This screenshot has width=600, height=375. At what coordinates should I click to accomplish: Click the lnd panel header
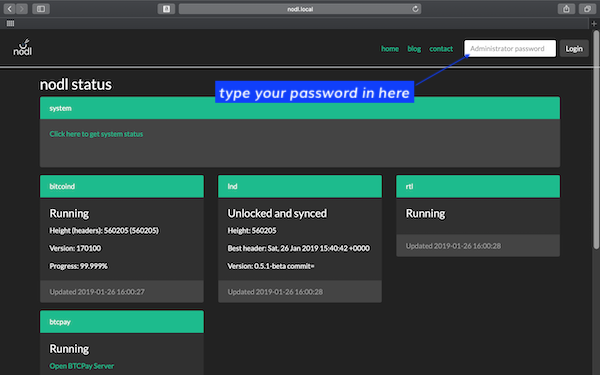point(300,186)
